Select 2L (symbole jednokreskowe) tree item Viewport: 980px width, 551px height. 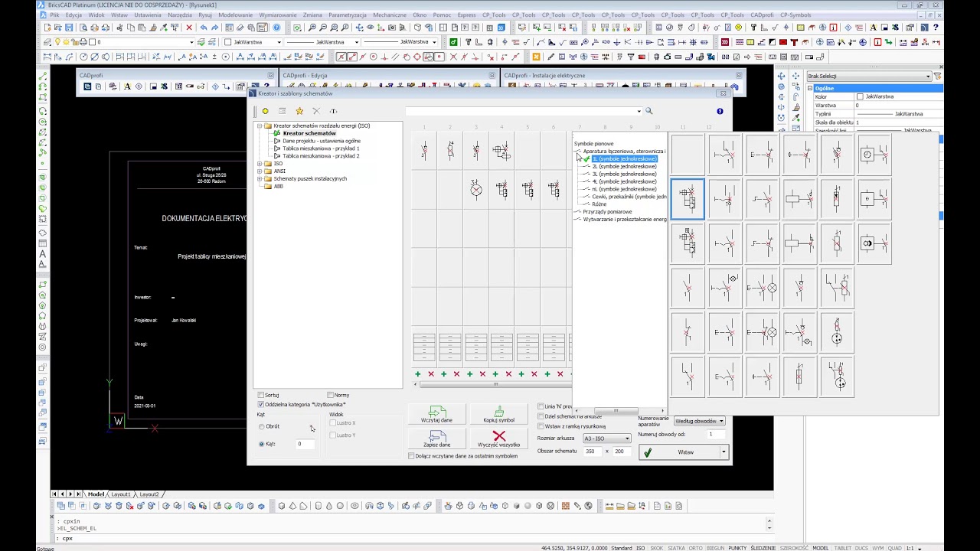(x=624, y=166)
